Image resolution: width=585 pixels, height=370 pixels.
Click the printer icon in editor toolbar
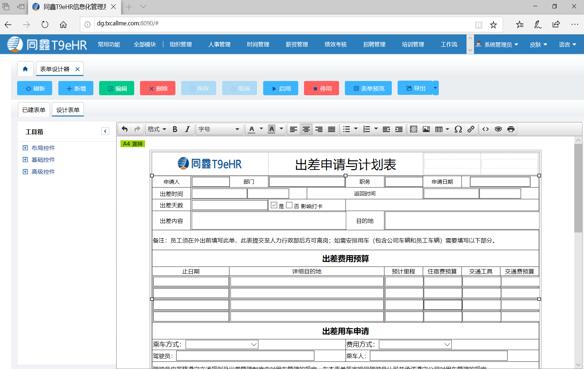pyautogui.click(x=511, y=129)
